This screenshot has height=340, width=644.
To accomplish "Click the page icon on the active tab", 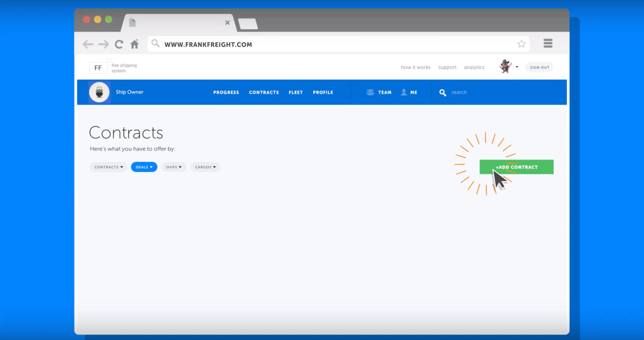I will (132, 22).
